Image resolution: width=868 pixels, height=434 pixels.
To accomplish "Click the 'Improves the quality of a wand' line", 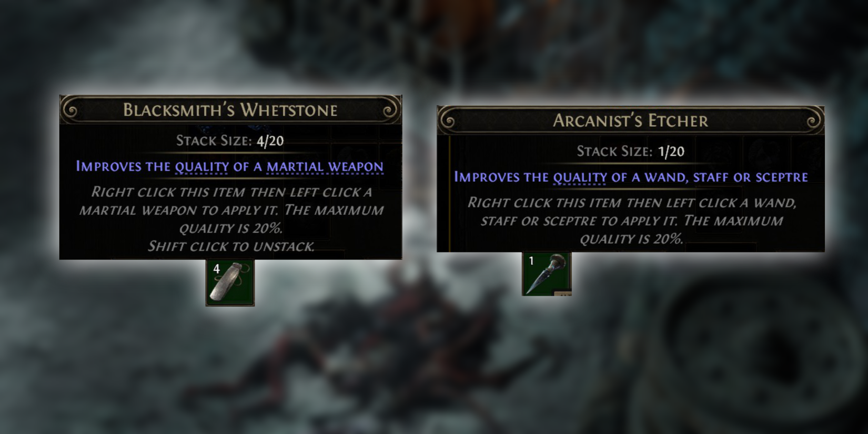I will click(631, 177).
